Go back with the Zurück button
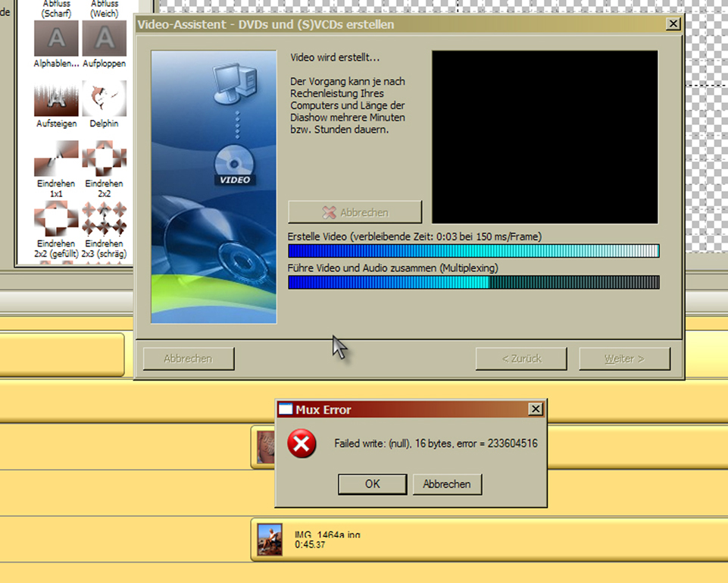This screenshot has width=728, height=583. tap(520, 359)
